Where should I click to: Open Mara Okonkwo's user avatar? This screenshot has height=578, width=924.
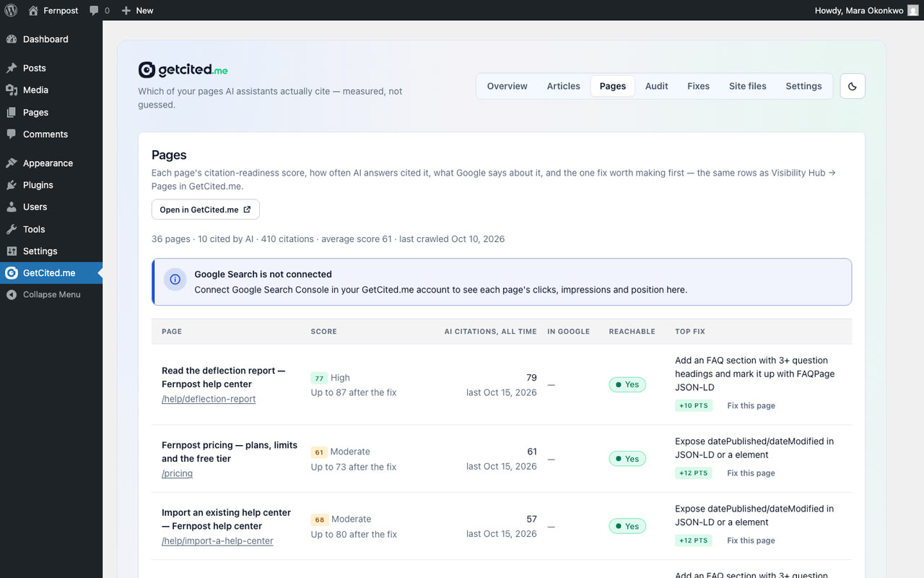coord(913,10)
